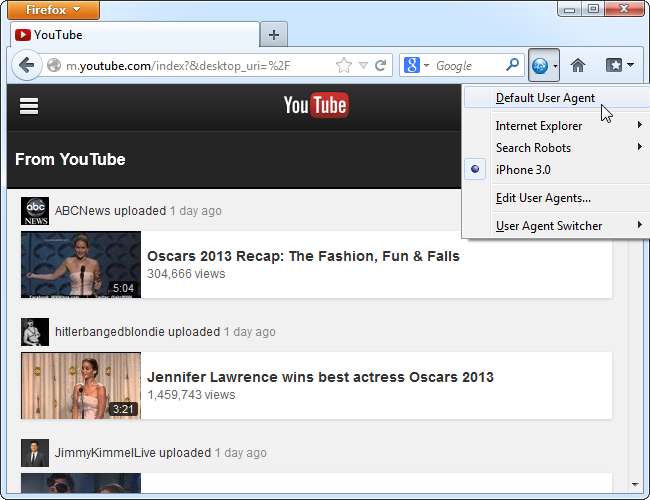650x500 pixels.
Task: Open Oscars 2013 Recap video link
Action: [303, 256]
